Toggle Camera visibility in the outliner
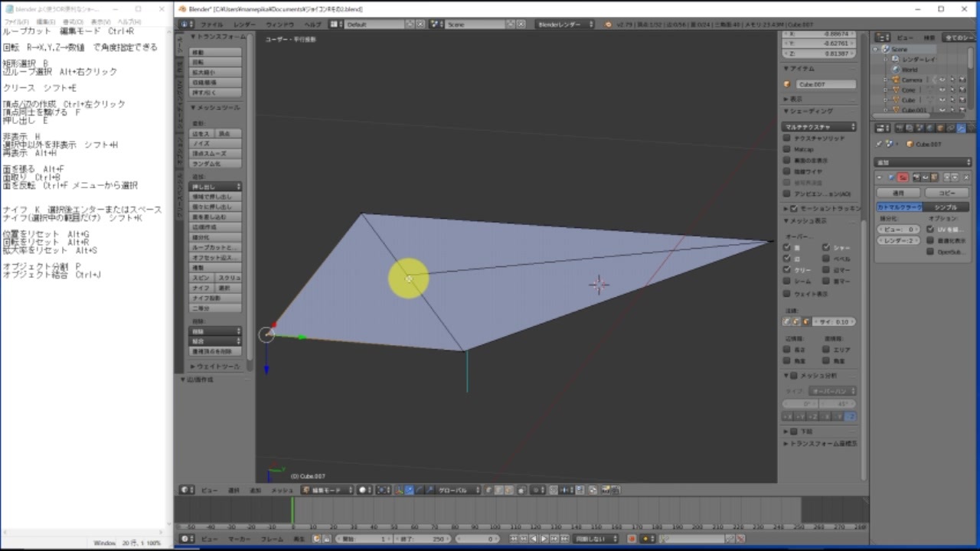 pyautogui.click(x=942, y=80)
